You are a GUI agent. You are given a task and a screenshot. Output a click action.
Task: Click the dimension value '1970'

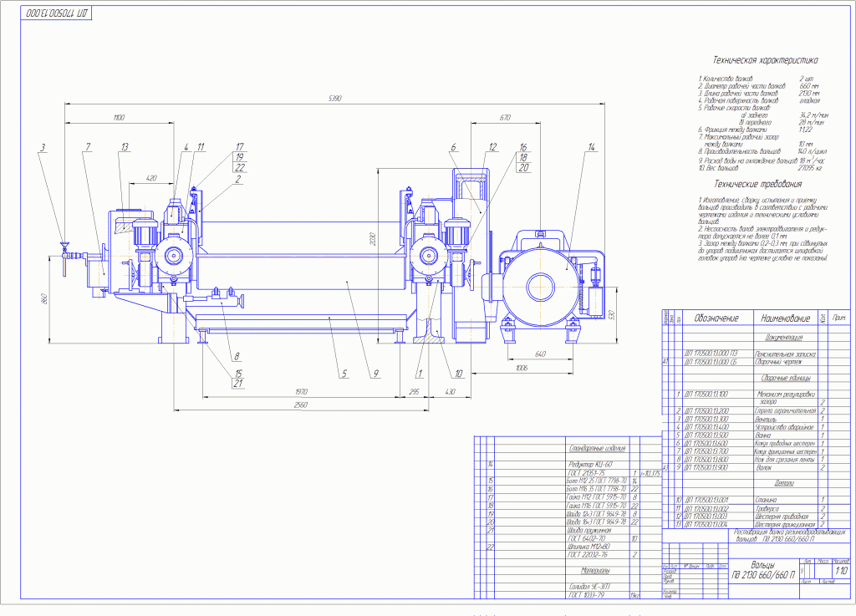click(x=301, y=392)
